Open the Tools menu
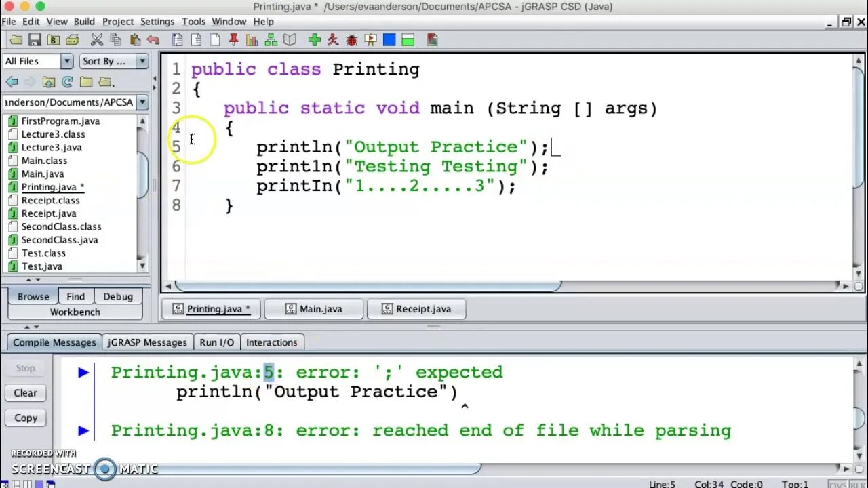The height and width of the screenshot is (488, 868). tap(193, 22)
